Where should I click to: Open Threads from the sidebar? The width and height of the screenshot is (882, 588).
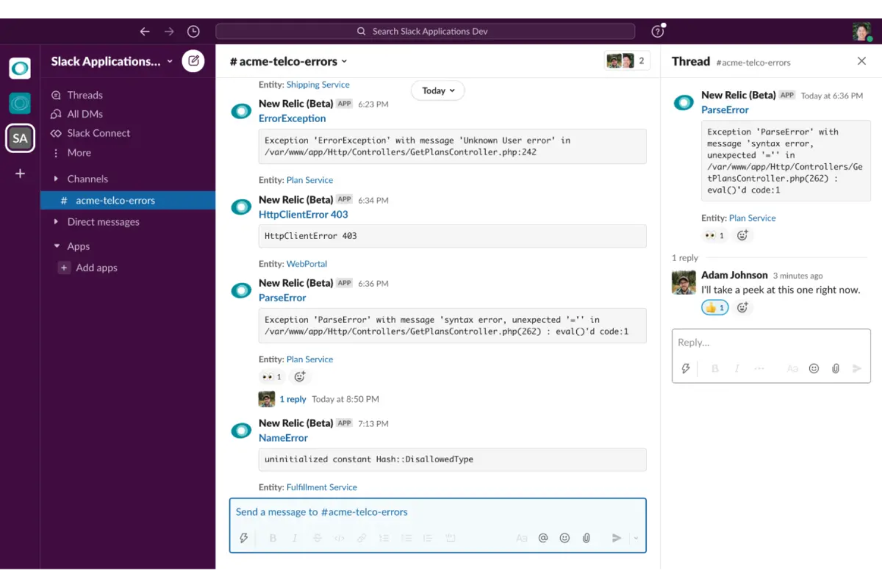click(x=84, y=95)
